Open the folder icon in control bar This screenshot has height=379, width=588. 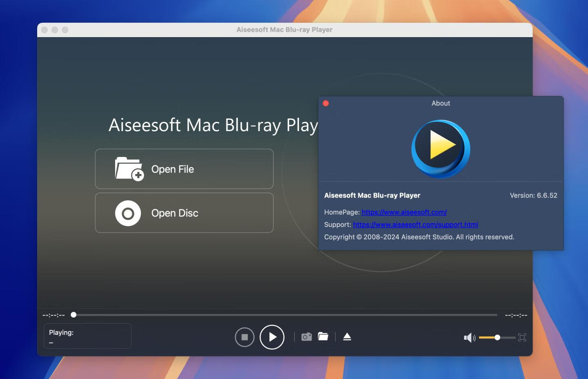coord(323,336)
